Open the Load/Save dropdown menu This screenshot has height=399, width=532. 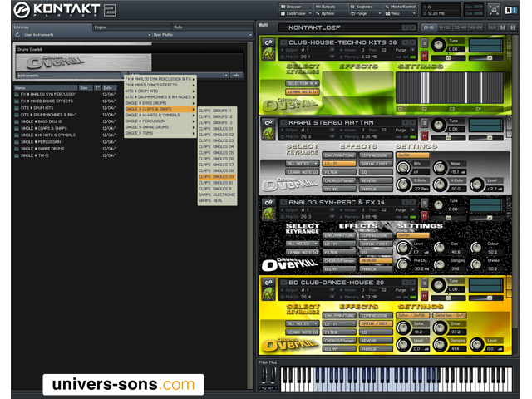(296, 13)
